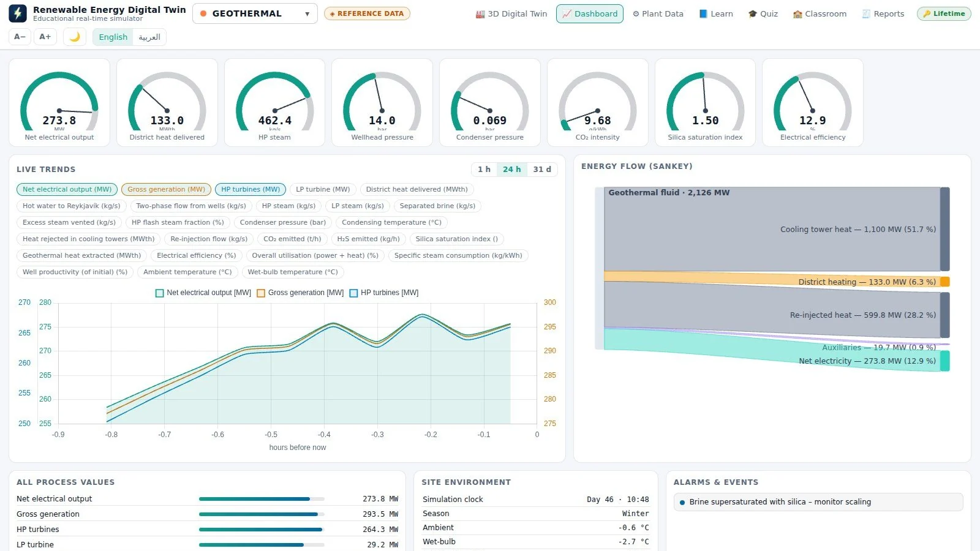This screenshot has width=980, height=551.
Task: Switch language to Arabic
Action: point(149,37)
